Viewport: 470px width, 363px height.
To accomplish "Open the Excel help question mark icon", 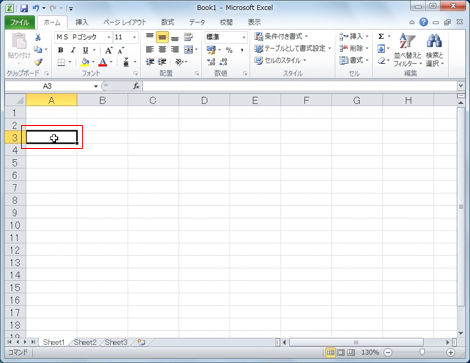I will coord(423,22).
